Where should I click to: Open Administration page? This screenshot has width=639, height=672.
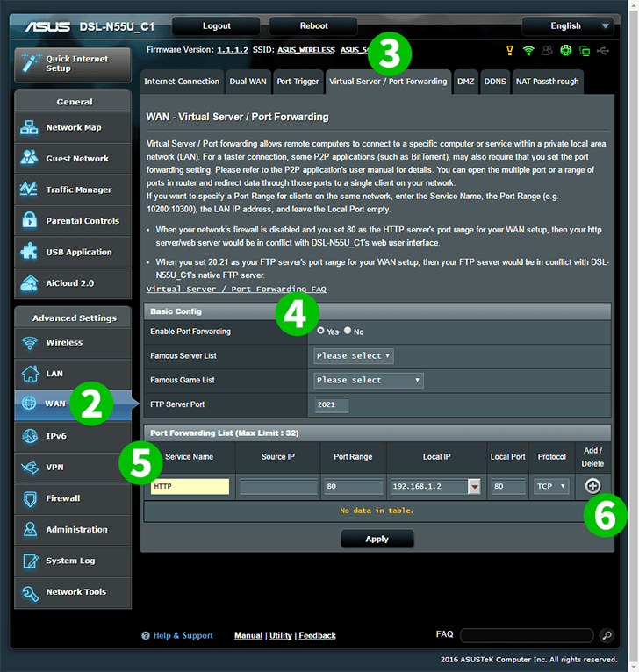[73, 530]
